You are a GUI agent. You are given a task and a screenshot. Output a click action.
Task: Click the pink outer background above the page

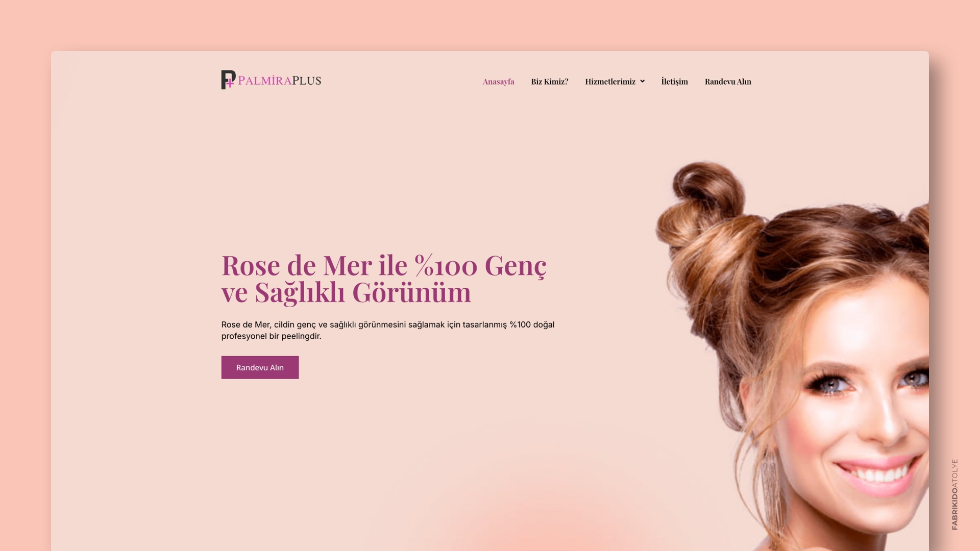pos(490,24)
